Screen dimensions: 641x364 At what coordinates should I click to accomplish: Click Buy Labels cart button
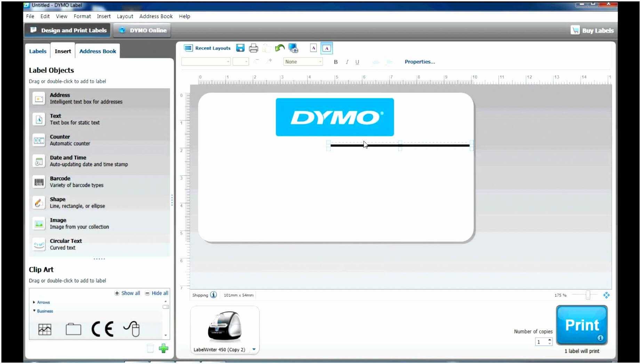[592, 30]
